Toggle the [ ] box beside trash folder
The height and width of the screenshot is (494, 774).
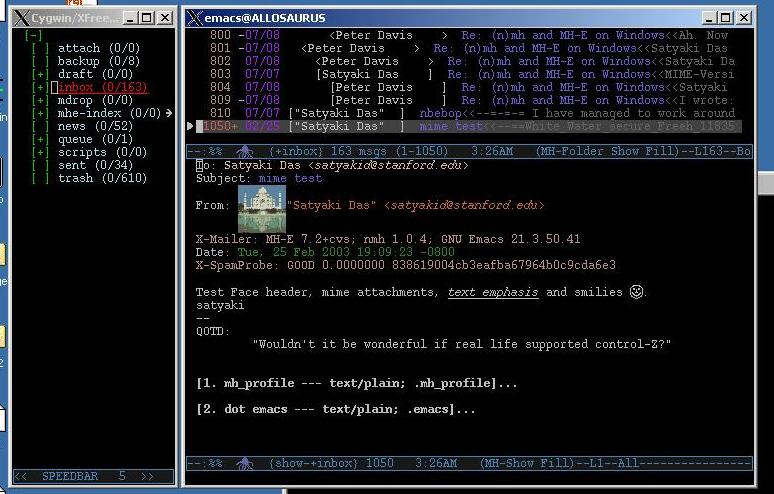[x=40, y=178]
